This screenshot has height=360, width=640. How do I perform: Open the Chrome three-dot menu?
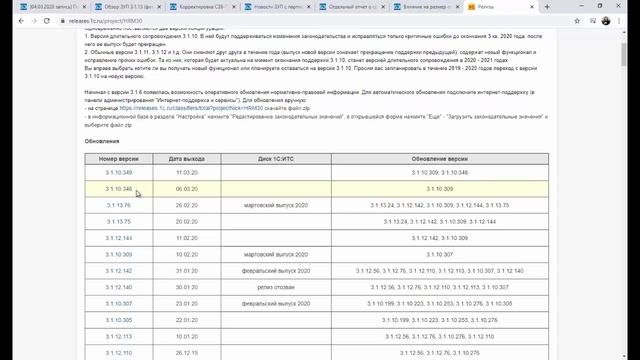(619, 21)
